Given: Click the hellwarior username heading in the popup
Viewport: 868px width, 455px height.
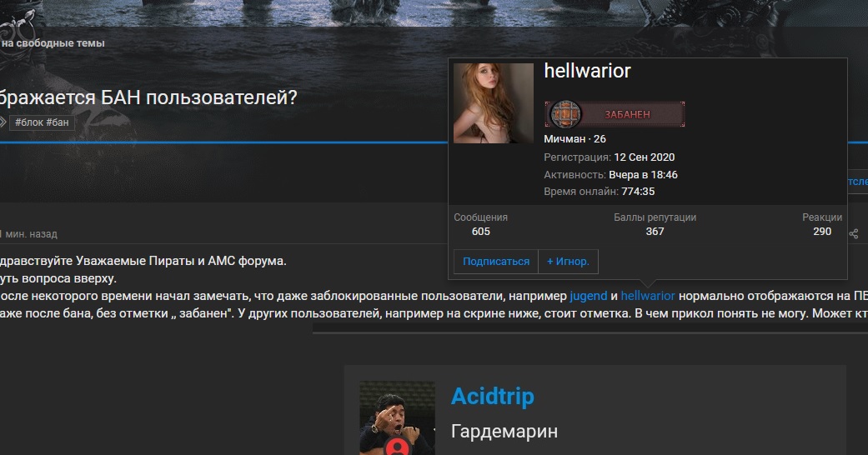Looking at the screenshot, I should click(587, 71).
